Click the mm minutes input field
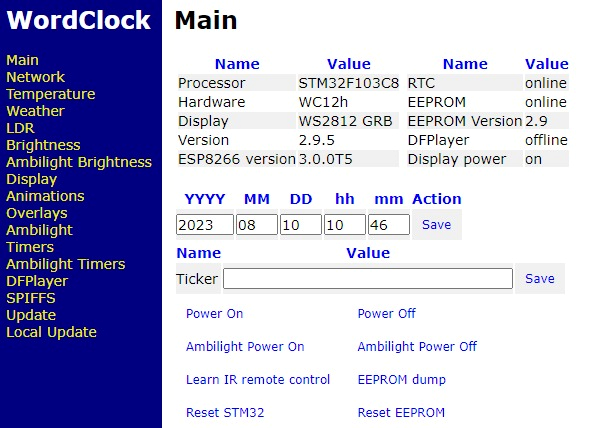This screenshot has height=428, width=600. click(389, 225)
